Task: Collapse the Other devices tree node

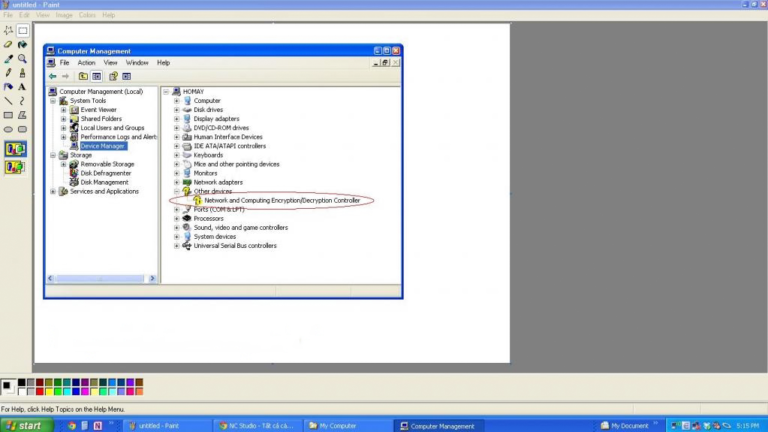Action: click(x=177, y=191)
